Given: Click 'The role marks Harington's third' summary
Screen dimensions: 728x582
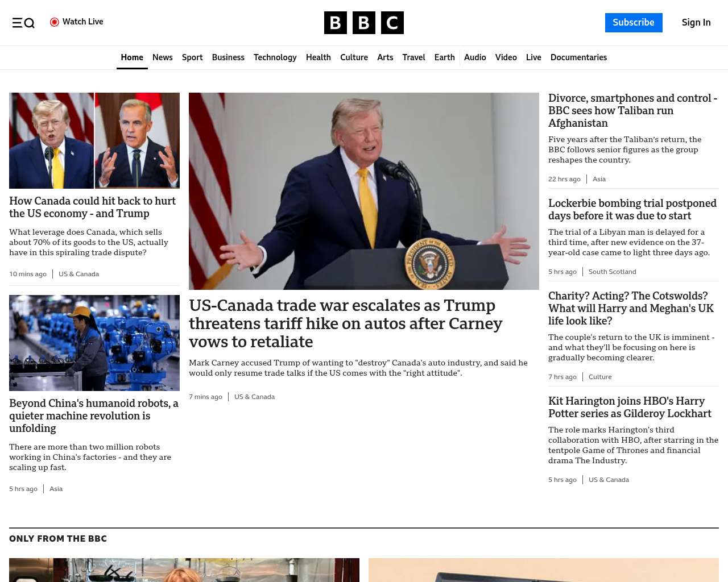Looking at the screenshot, I should [x=633, y=445].
